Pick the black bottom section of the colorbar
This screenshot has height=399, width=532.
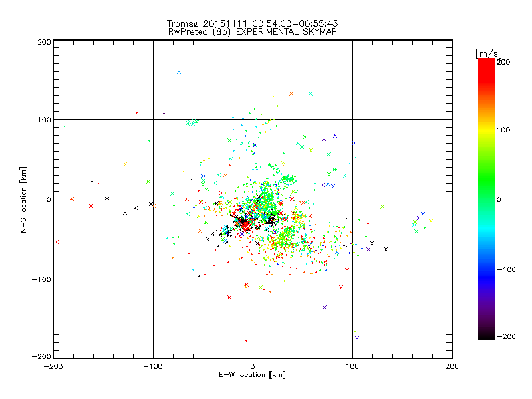pos(487,334)
